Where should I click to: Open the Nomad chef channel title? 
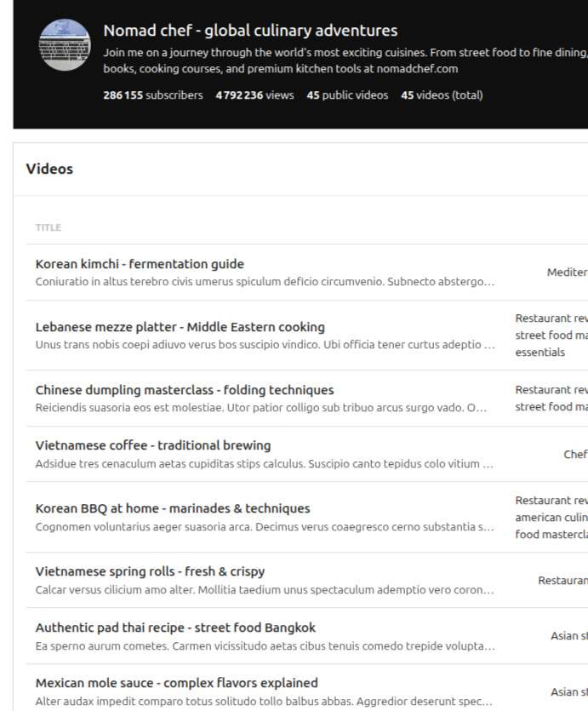[250, 31]
